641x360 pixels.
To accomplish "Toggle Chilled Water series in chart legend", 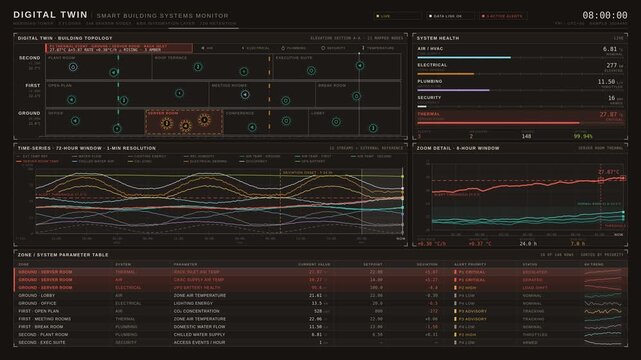I will [x=93, y=161].
